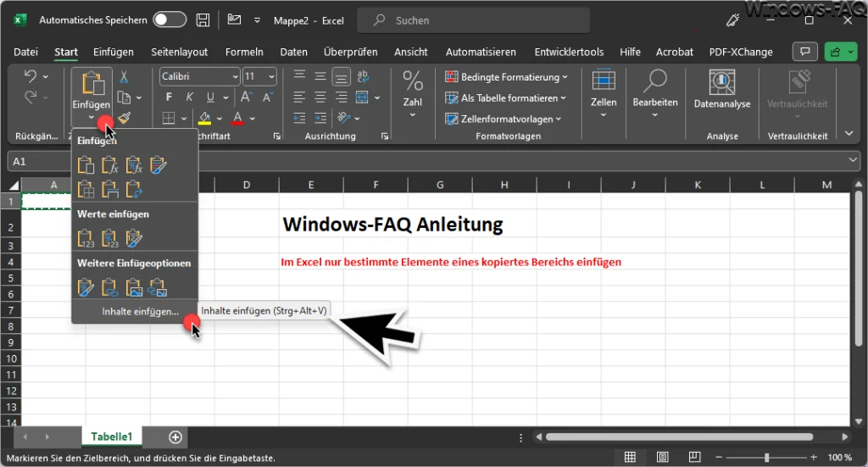Expand Bedingte Formatierung dropdown

point(565,77)
